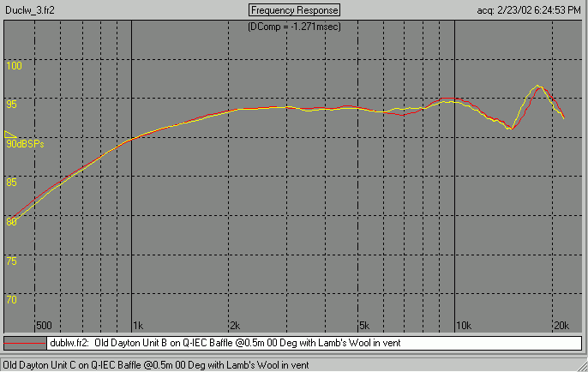Click the yellow 90dBSPs reference marker triangle
The image size is (588, 372).
(x=10, y=135)
